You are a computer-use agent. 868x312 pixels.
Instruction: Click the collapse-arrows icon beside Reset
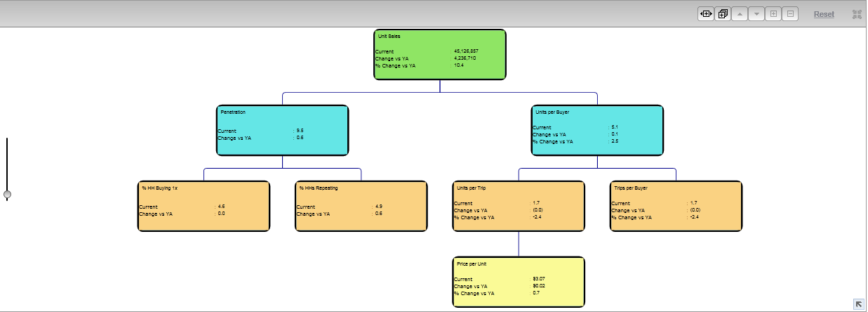856,14
